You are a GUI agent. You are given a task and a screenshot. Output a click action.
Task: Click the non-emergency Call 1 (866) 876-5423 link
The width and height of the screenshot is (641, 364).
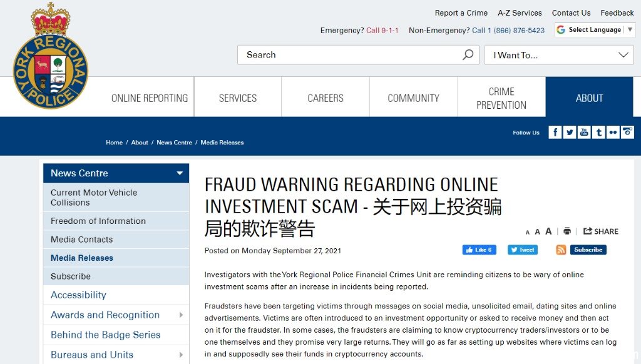click(x=508, y=30)
